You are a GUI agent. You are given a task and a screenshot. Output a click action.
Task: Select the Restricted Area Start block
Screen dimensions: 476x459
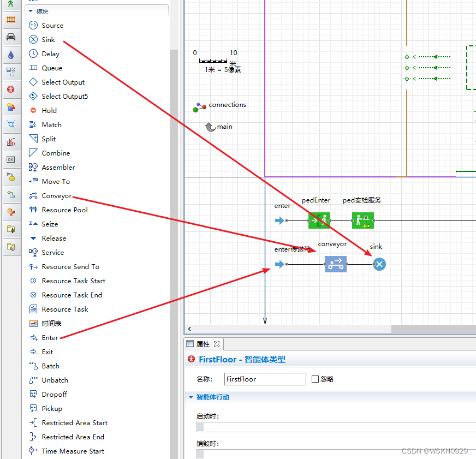(68, 422)
